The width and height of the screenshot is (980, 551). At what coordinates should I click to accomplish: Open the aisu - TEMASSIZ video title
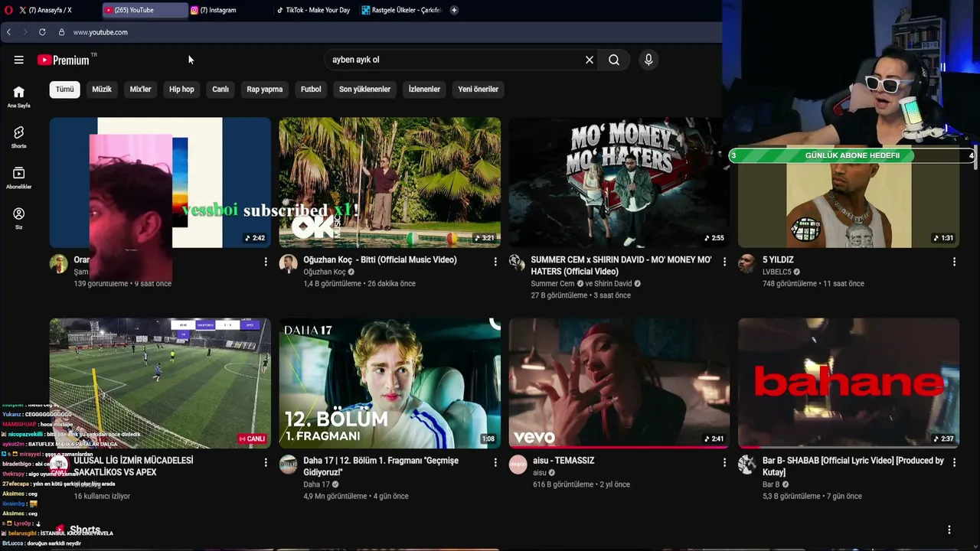[x=563, y=461]
